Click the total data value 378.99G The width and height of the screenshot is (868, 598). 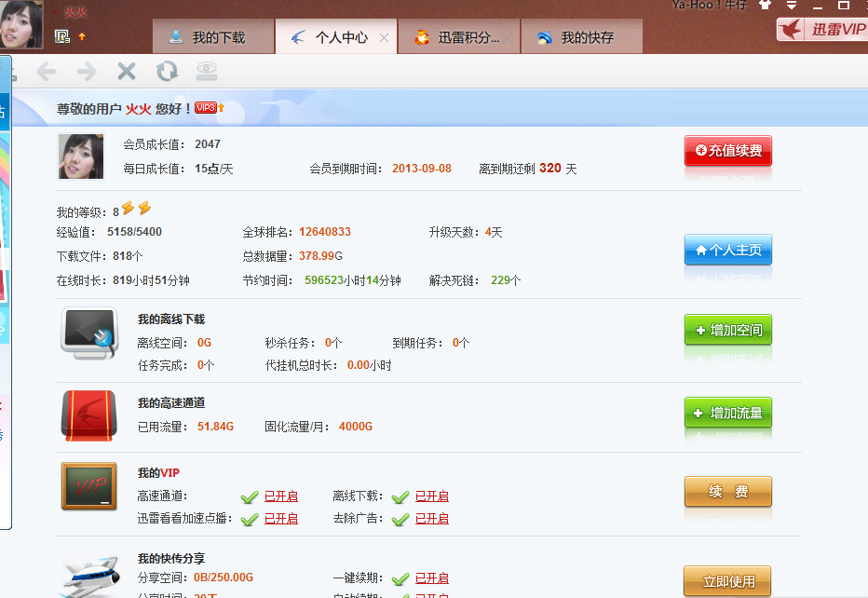pos(320,256)
